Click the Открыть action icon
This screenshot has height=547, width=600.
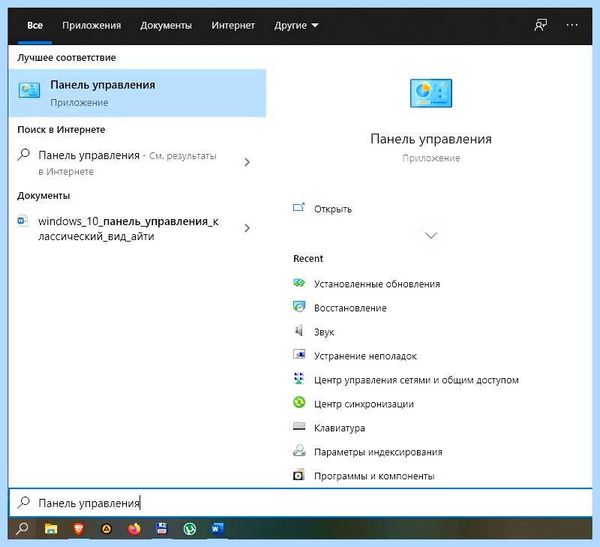tap(299, 207)
